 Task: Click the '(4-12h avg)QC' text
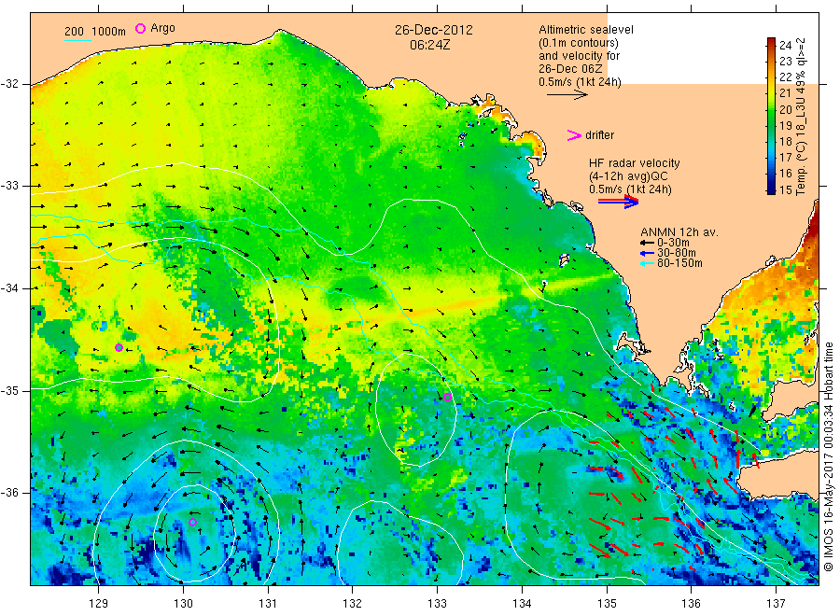pos(628,176)
